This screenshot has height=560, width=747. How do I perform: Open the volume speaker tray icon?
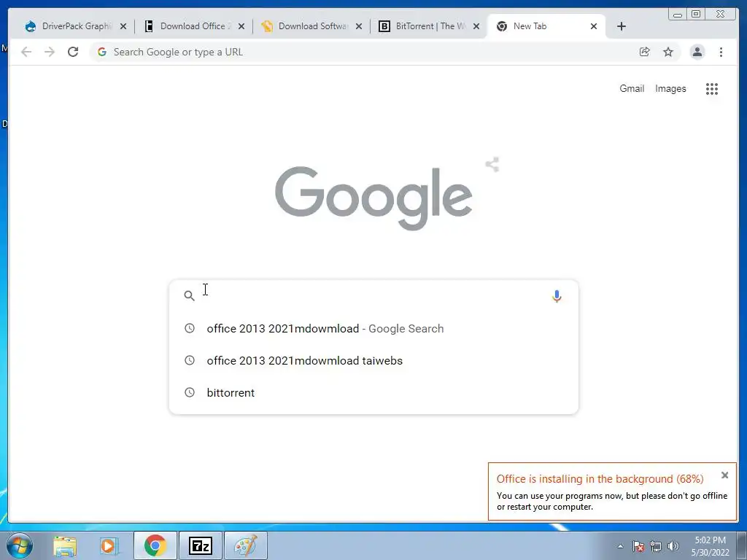coord(673,546)
